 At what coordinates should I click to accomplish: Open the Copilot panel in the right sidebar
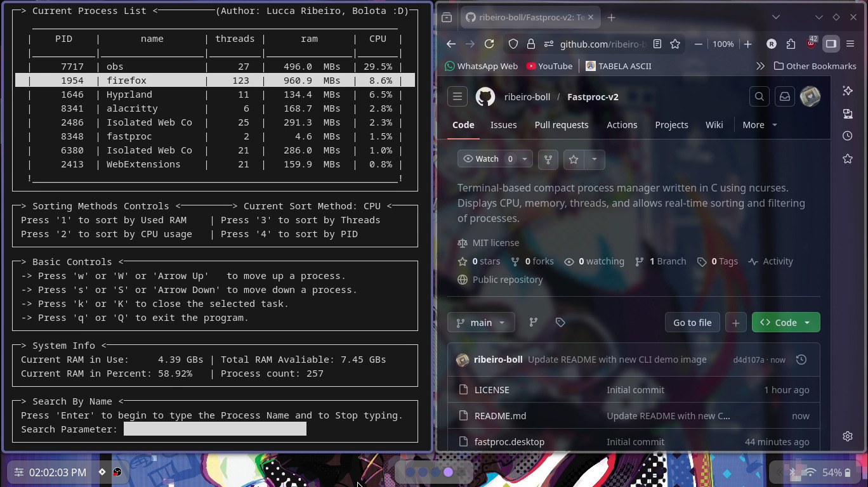coord(848,90)
